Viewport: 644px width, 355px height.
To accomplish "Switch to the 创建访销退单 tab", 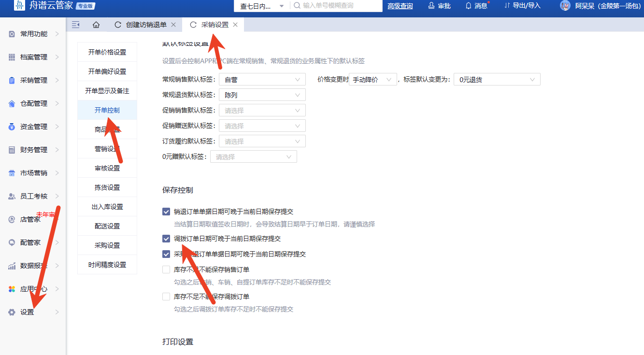I will pyautogui.click(x=145, y=25).
